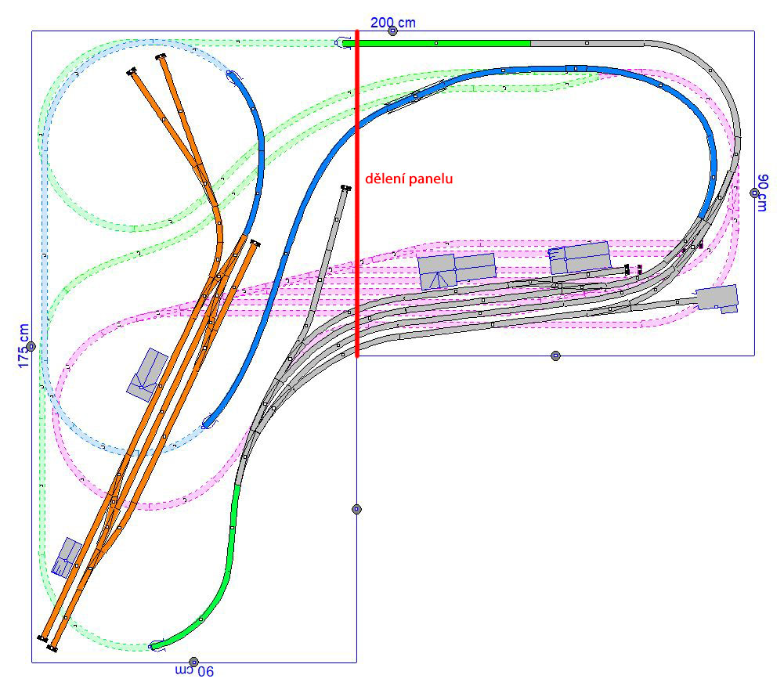Select the green straight track at top
The width and height of the screenshot is (784, 693).
pos(439,43)
